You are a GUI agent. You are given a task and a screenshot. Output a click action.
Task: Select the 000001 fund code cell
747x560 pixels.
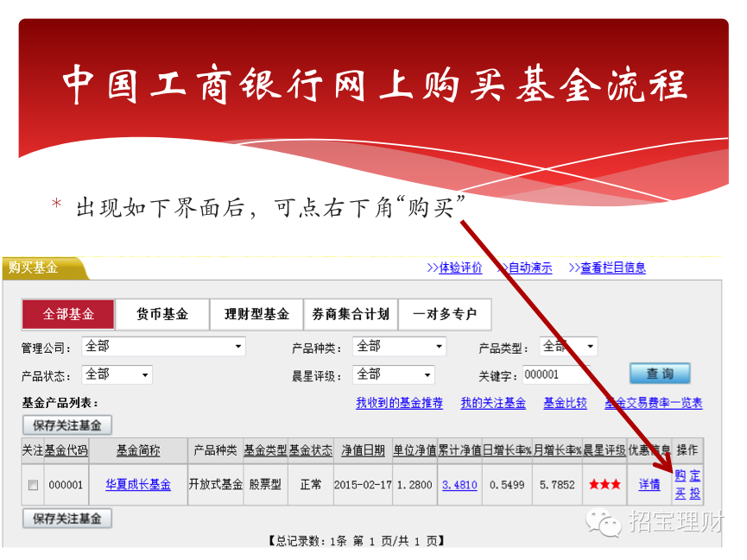point(66,485)
